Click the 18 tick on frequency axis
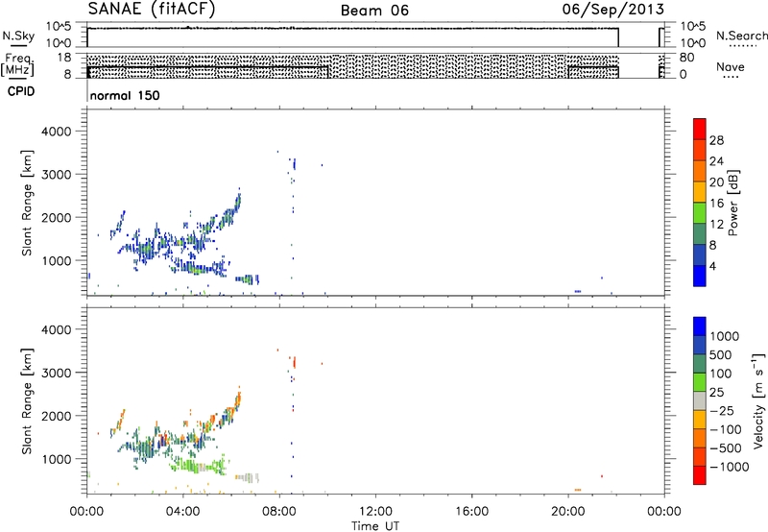 coord(64,58)
